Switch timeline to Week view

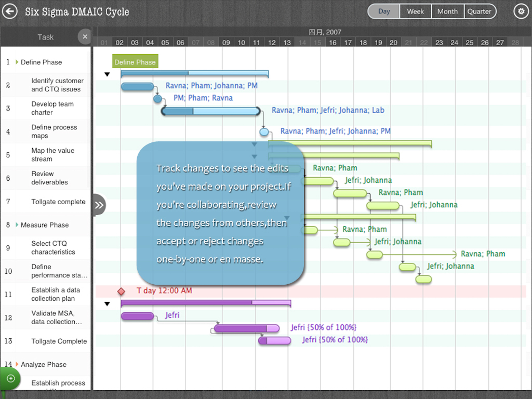[x=415, y=11]
